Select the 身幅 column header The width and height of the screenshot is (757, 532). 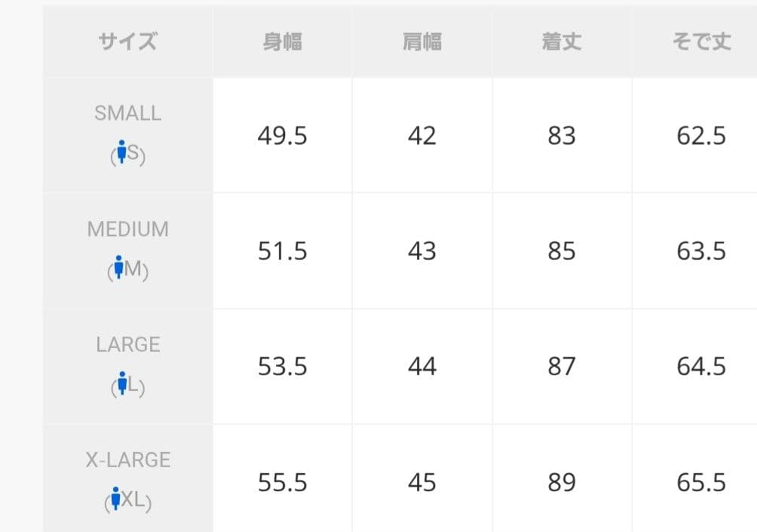[282, 41]
